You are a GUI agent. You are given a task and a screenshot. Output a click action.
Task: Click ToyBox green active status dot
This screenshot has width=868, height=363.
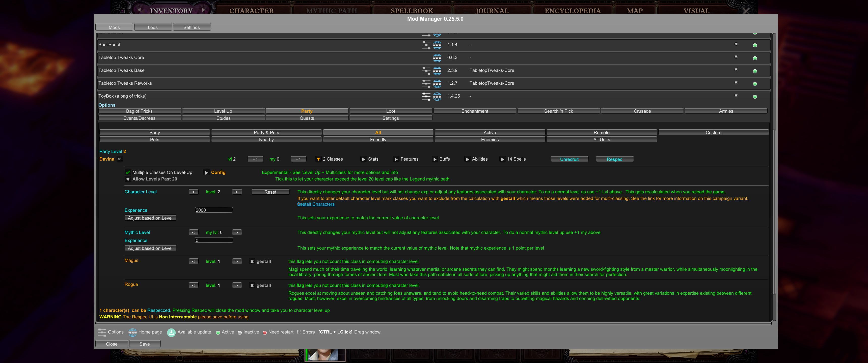click(x=754, y=97)
